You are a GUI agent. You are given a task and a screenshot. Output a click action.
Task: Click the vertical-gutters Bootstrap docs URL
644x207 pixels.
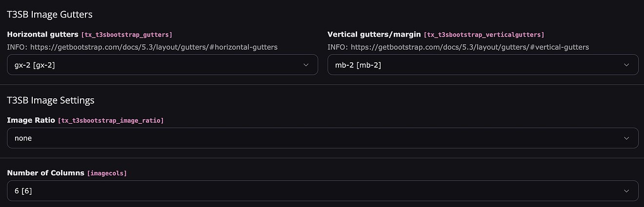(x=469, y=47)
